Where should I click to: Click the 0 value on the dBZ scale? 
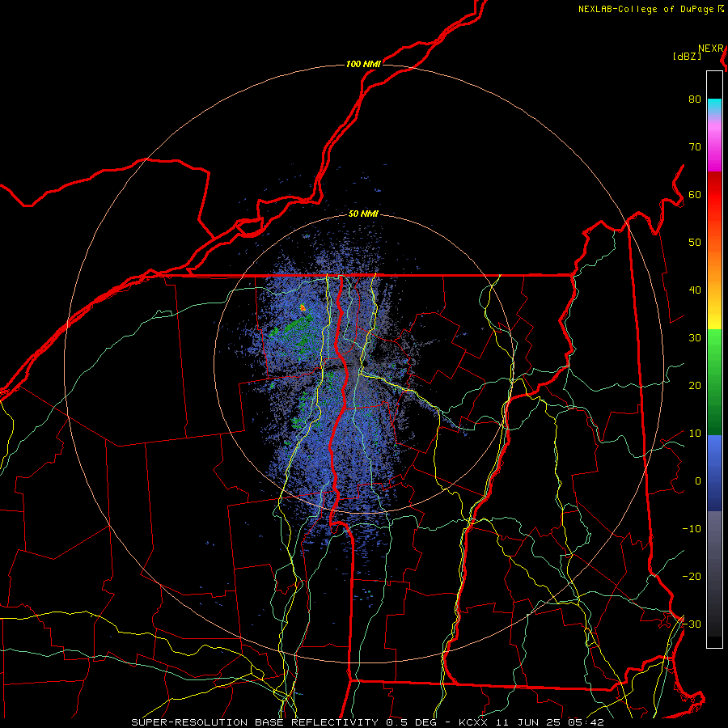coord(698,481)
